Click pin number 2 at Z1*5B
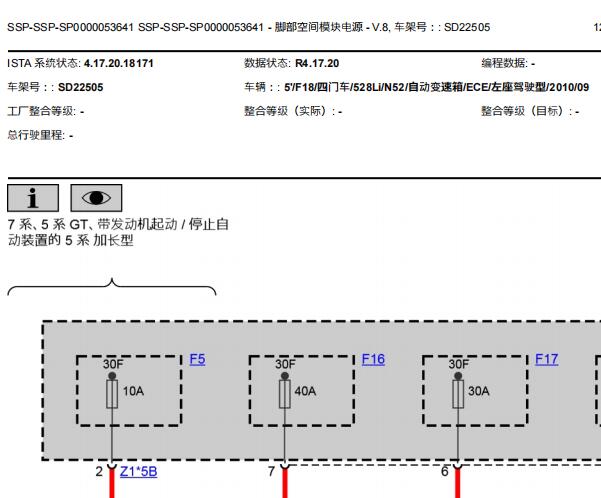The image size is (601, 498). tap(99, 472)
